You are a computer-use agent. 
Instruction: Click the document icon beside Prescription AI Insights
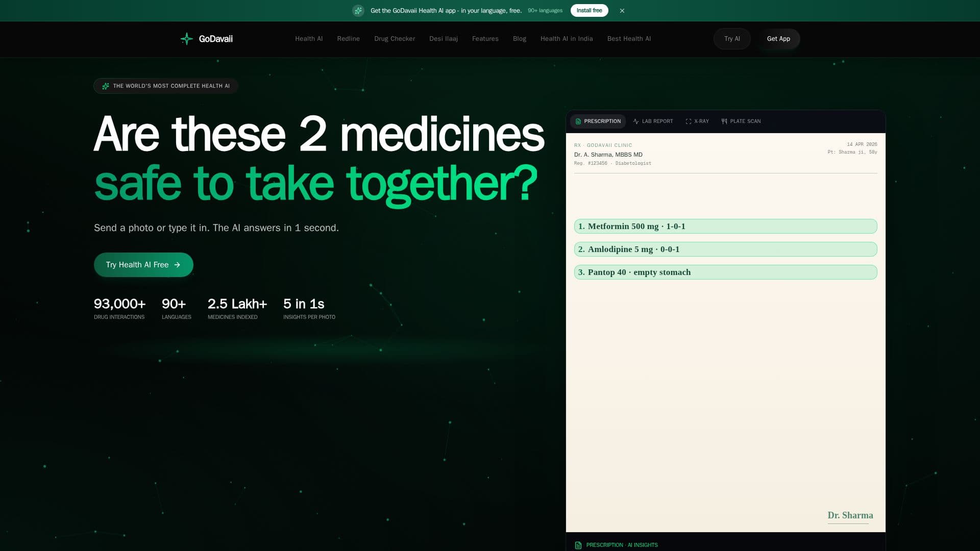tap(578, 545)
